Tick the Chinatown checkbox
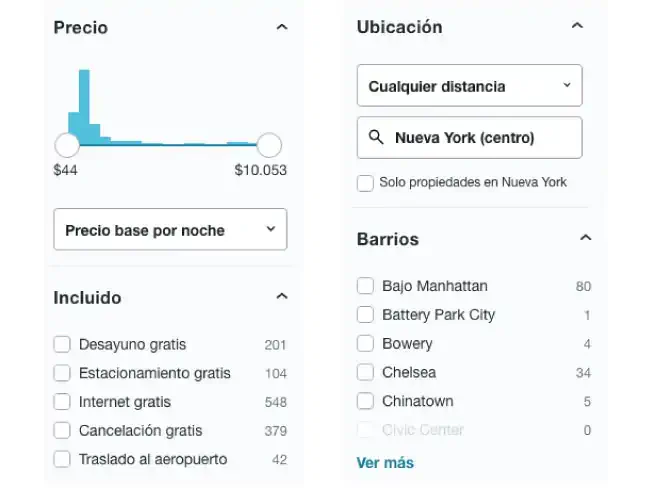The width and height of the screenshot is (650, 488). click(x=366, y=401)
